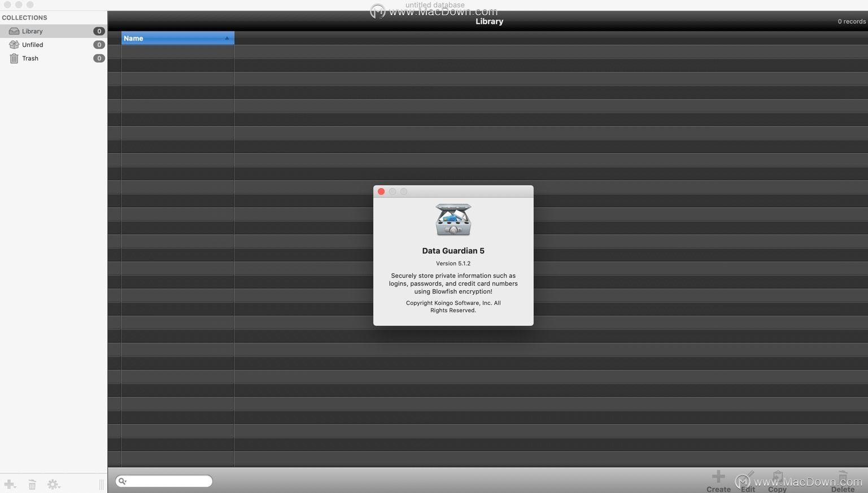Click the Trash bin icon in sidebar
Viewport: 868px width, 493px height.
(x=14, y=58)
